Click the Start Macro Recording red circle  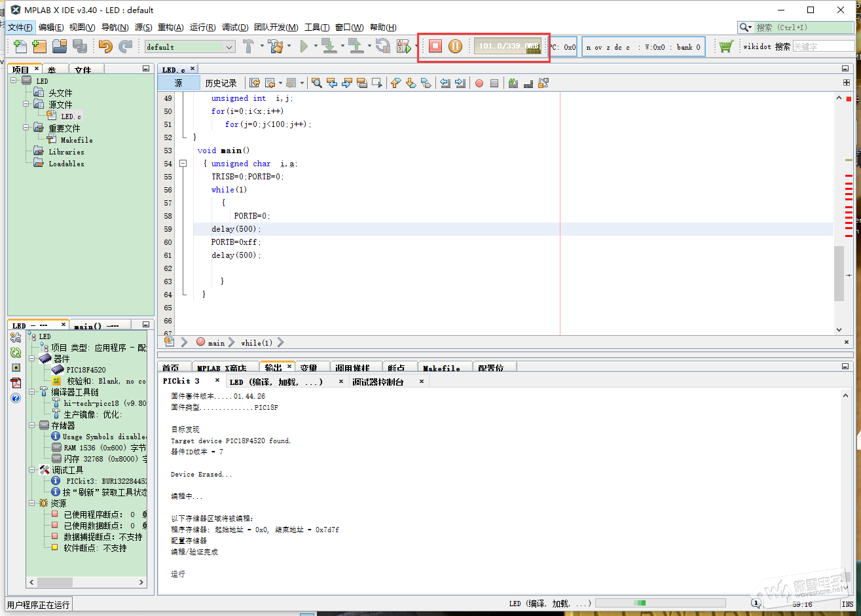[479, 83]
